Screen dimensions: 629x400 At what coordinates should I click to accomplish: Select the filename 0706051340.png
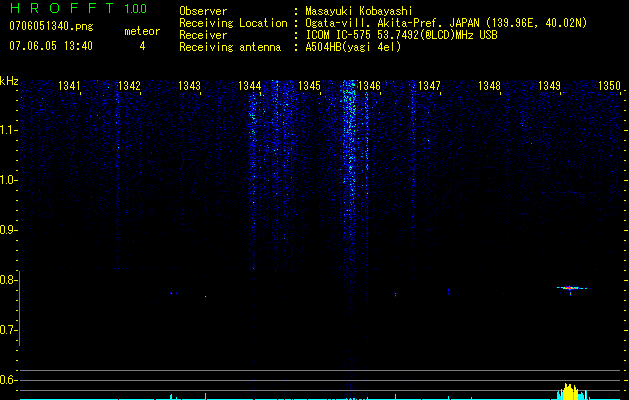[x=51, y=26]
